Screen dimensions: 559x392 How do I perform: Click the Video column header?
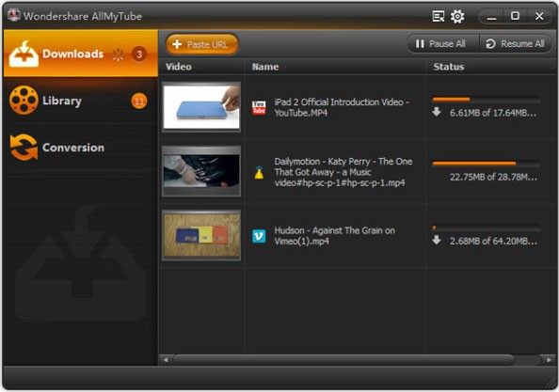coord(179,67)
